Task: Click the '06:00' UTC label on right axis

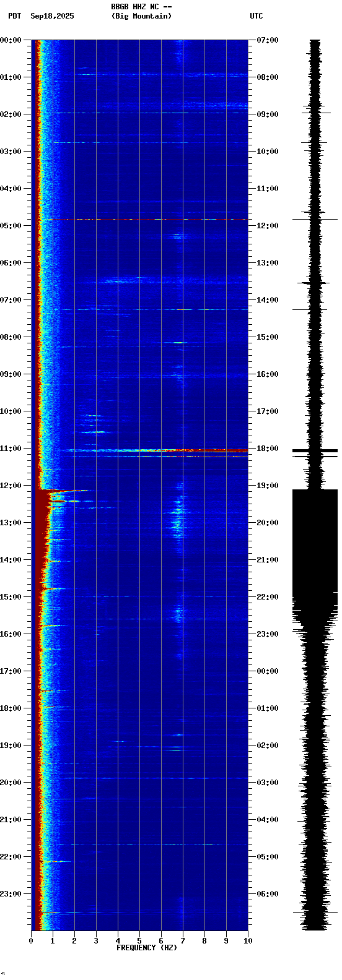Action: [x=268, y=894]
